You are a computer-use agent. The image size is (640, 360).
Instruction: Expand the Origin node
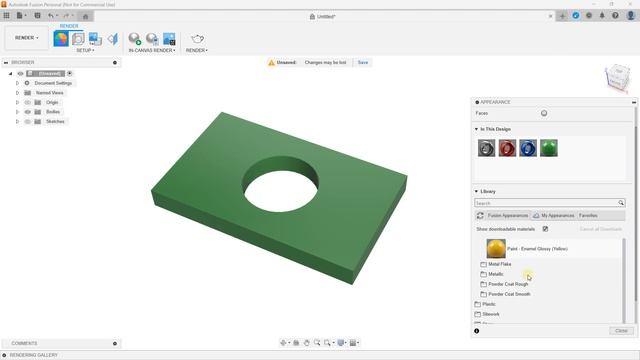(x=17, y=102)
